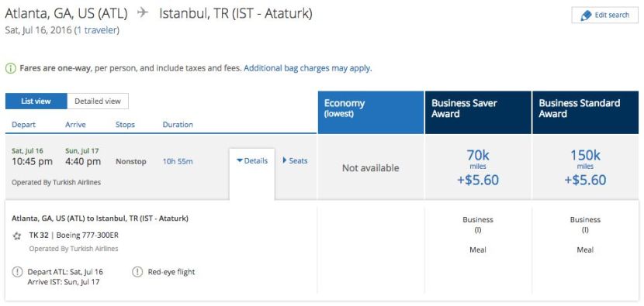The image size is (644, 306).
Task: Click the alert icon beside Depart ATL
Action: (17, 272)
